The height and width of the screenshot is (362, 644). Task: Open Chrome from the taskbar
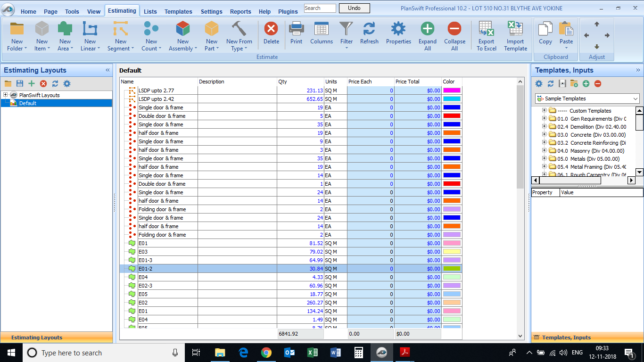pos(266,353)
